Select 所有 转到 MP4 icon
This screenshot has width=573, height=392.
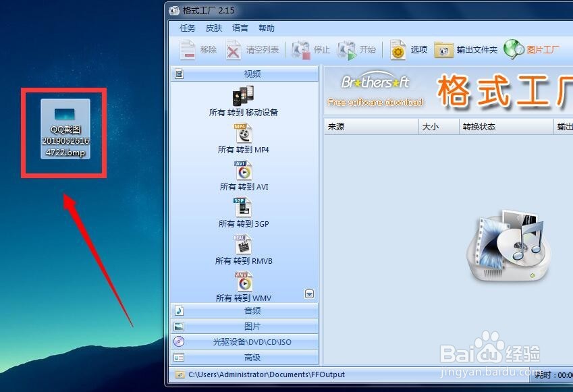click(244, 133)
